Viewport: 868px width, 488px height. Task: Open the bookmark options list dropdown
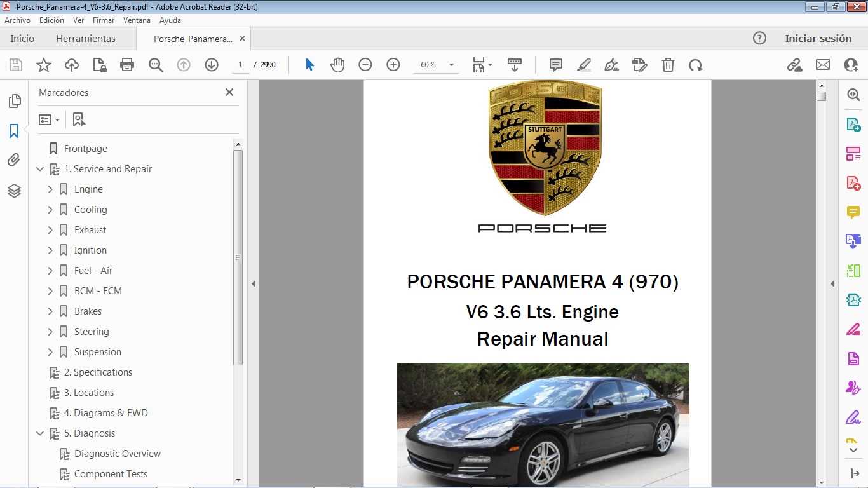click(49, 119)
